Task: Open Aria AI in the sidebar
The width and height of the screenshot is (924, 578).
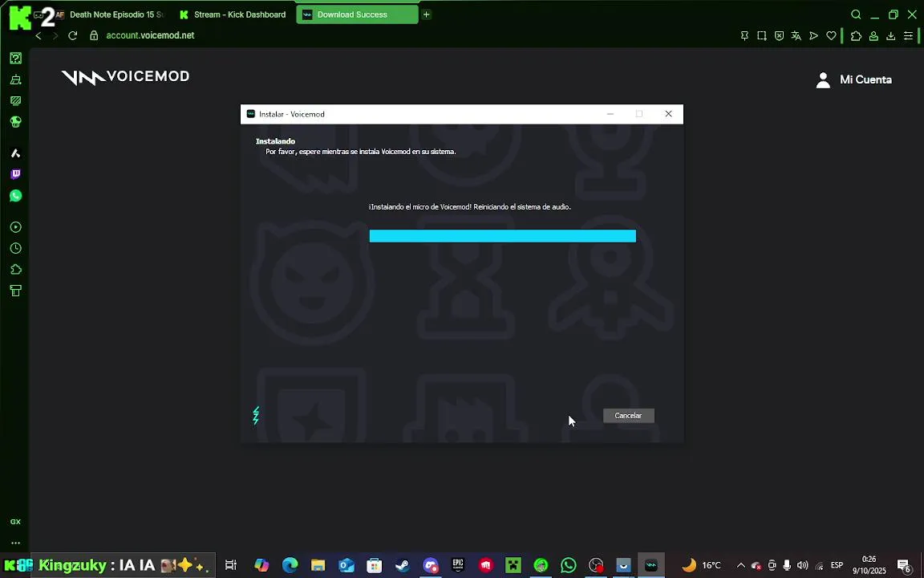Action: [16, 153]
